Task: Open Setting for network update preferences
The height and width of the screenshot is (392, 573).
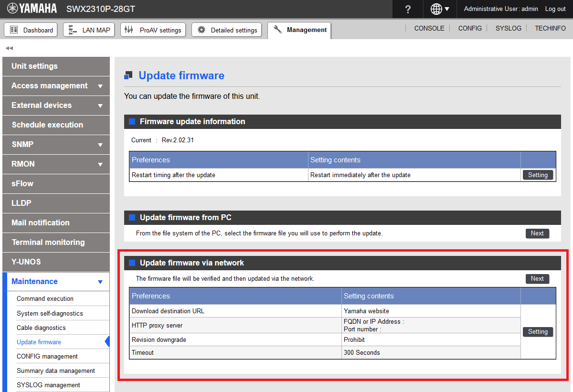Action: 538,332
